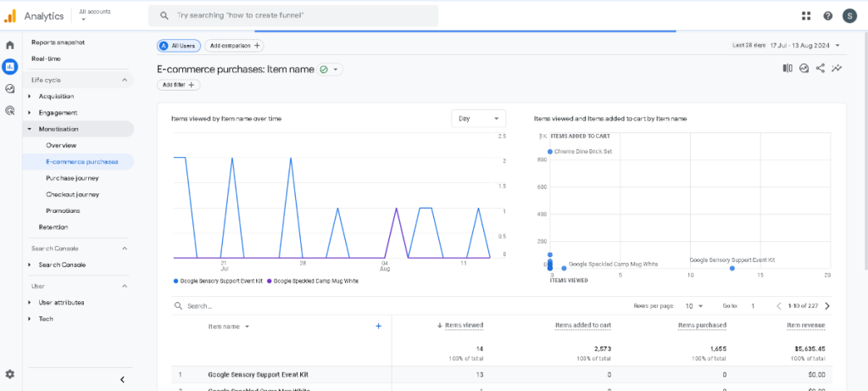Open the Insights sparkline icon
The width and height of the screenshot is (868, 391).
pos(837,69)
